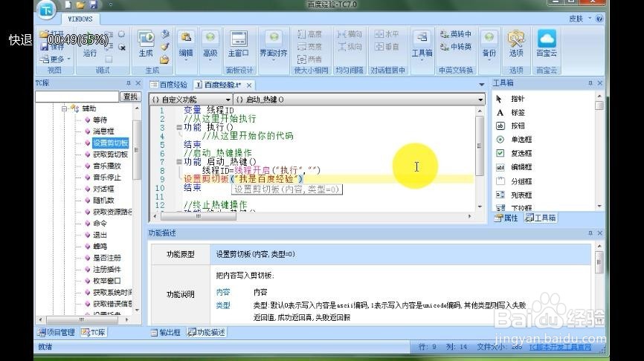The width and height of the screenshot is (644, 361).
Task: Click the TC库 search input field
Action: [x=77, y=97]
